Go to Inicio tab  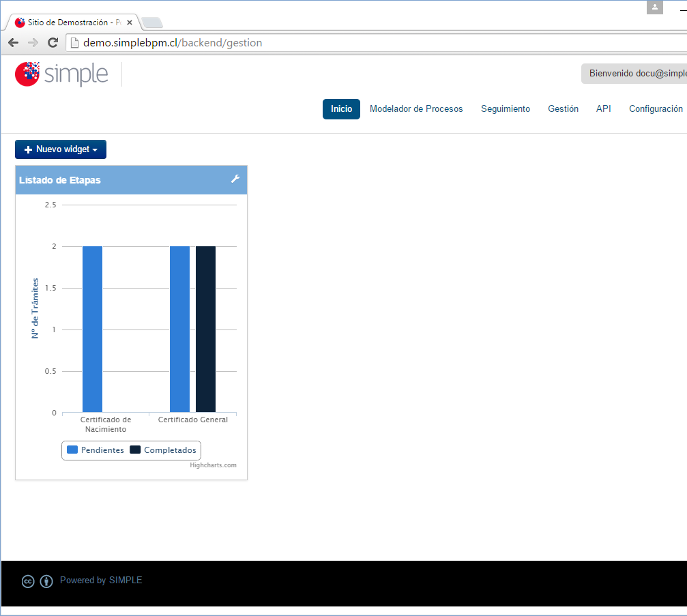coord(341,109)
